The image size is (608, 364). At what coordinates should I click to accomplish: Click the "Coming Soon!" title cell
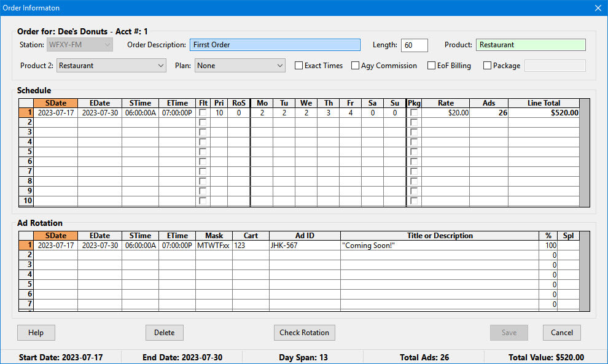[438, 246]
